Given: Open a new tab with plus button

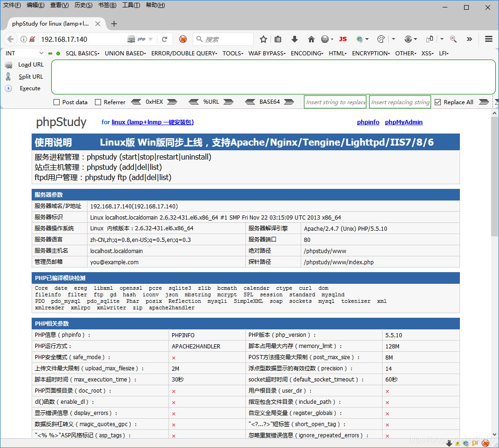Looking at the screenshot, I should coord(114,24).
